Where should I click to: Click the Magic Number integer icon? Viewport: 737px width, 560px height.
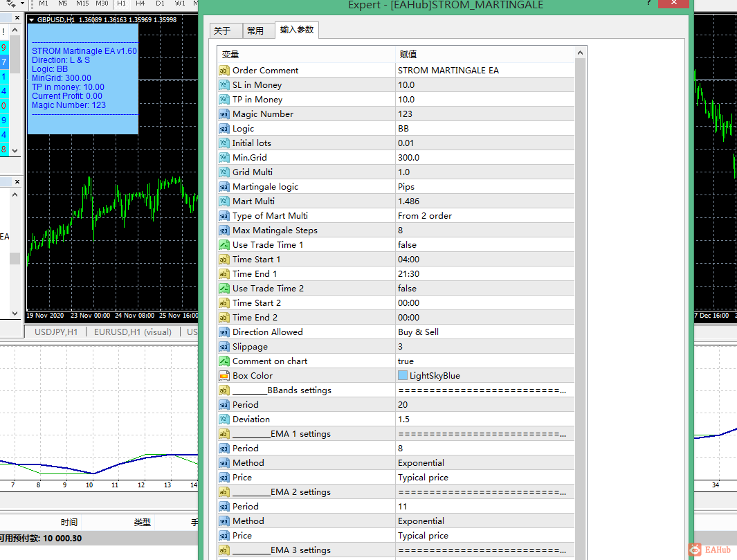224,114
